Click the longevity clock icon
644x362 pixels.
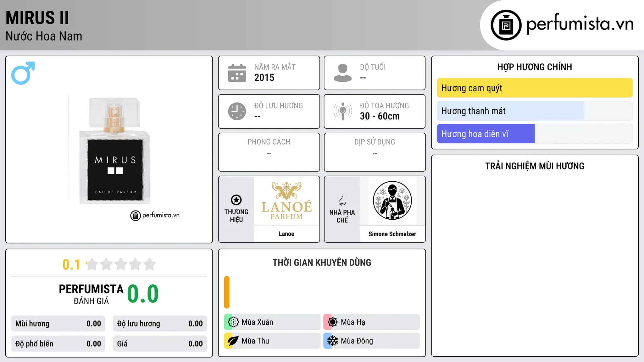coord(237,111)
